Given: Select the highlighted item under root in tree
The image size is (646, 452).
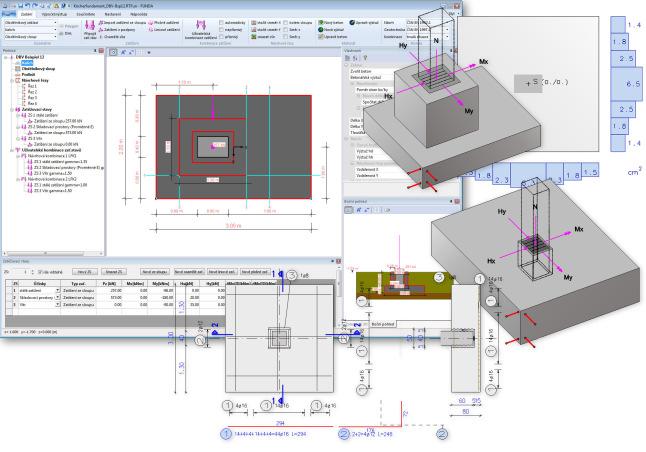Looking at the screenshot, I should coord(27,63).
